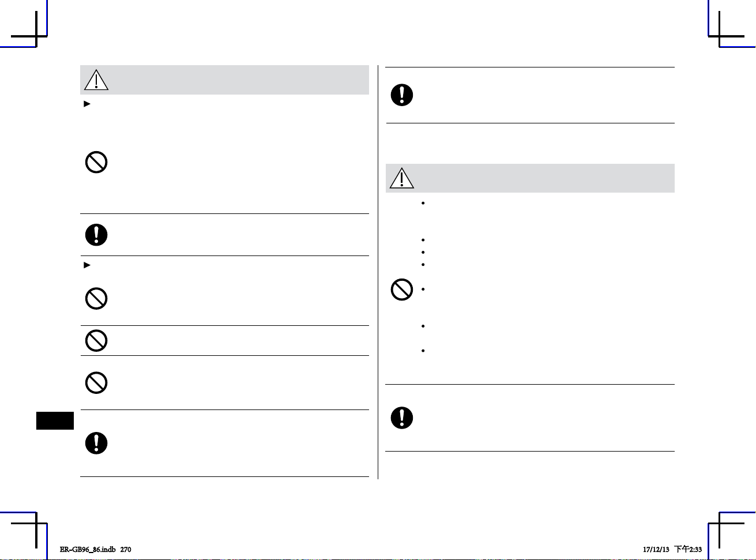Screen dimensions: 756x560
Task: Click the 17/12/13 下午2:33 timestamp in the footer
Action: [672, 550]
